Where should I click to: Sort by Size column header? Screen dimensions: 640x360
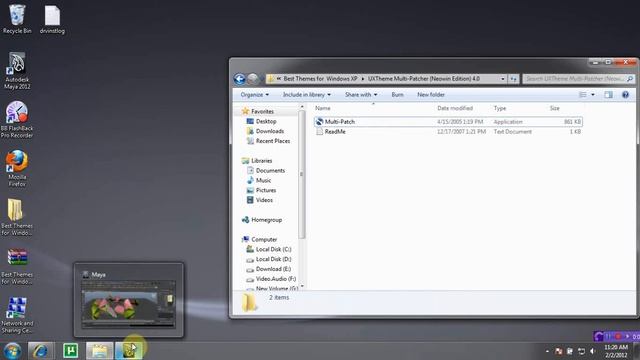point(554,108)
